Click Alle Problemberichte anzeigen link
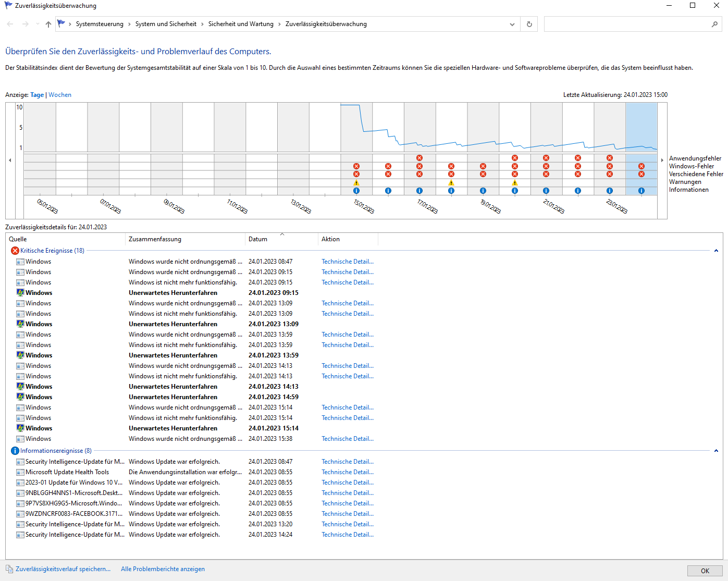This screenshot has height=581, width=728. [163, 569]
